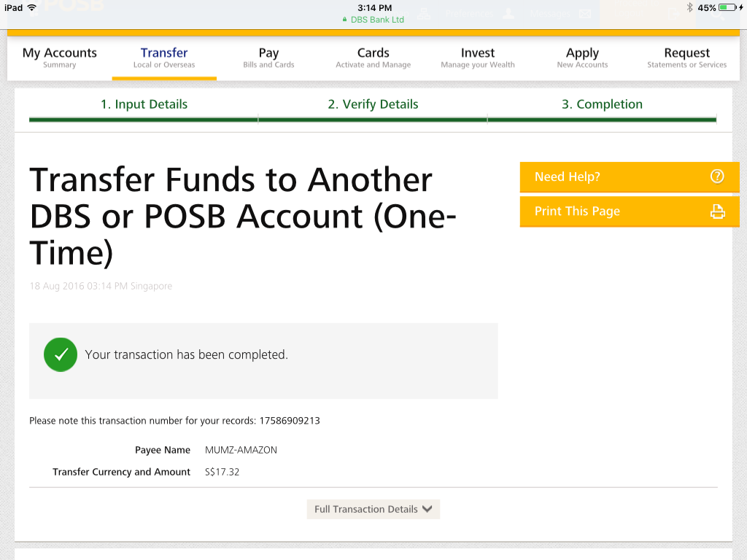Tap the 3:14 PM clock

click(374, 7)
